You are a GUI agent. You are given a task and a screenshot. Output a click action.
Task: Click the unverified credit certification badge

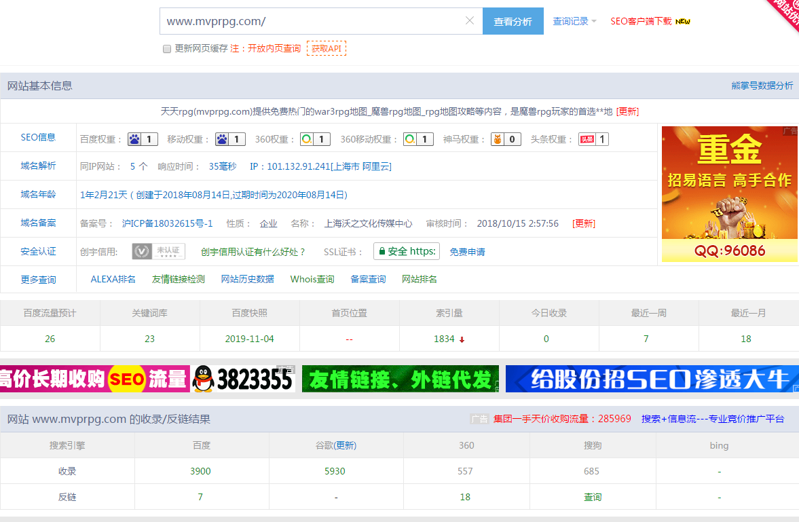[158, 251]
